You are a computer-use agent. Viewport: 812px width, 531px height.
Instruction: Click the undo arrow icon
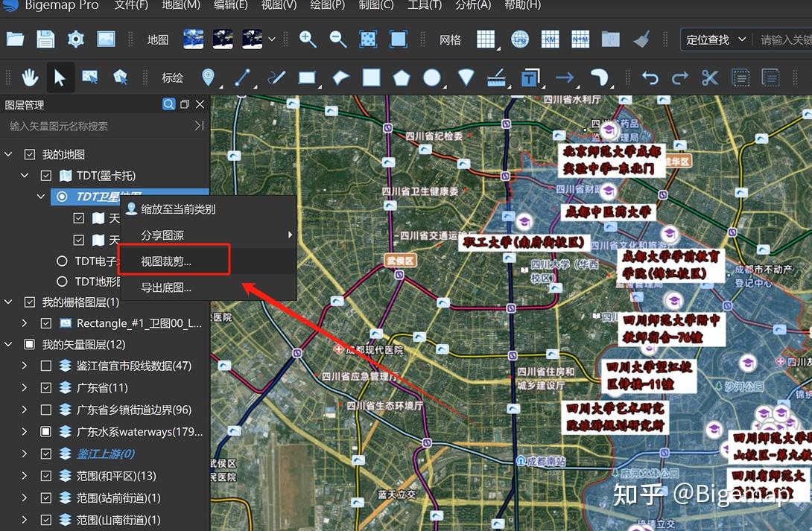click(x=650, y=77)
